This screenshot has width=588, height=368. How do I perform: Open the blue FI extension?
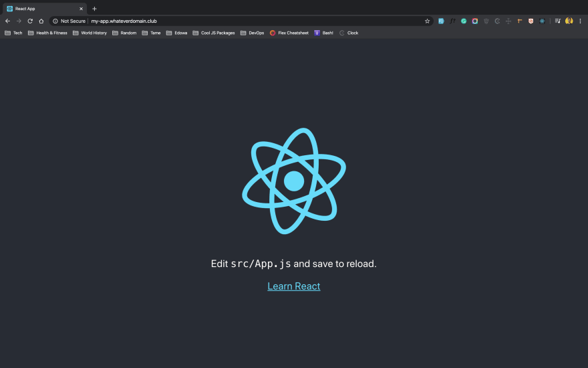[441, 21]
